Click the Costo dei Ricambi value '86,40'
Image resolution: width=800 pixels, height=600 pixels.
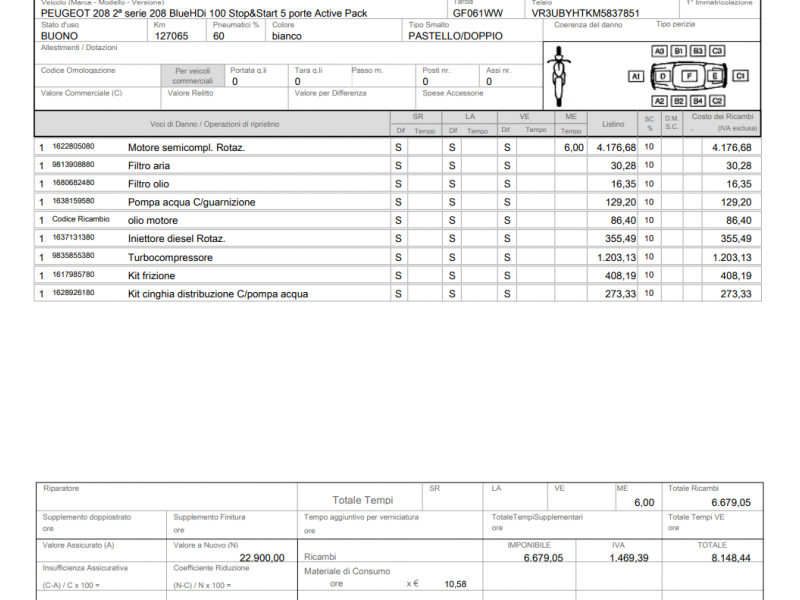pyautogui.click(x=739, y=220)
